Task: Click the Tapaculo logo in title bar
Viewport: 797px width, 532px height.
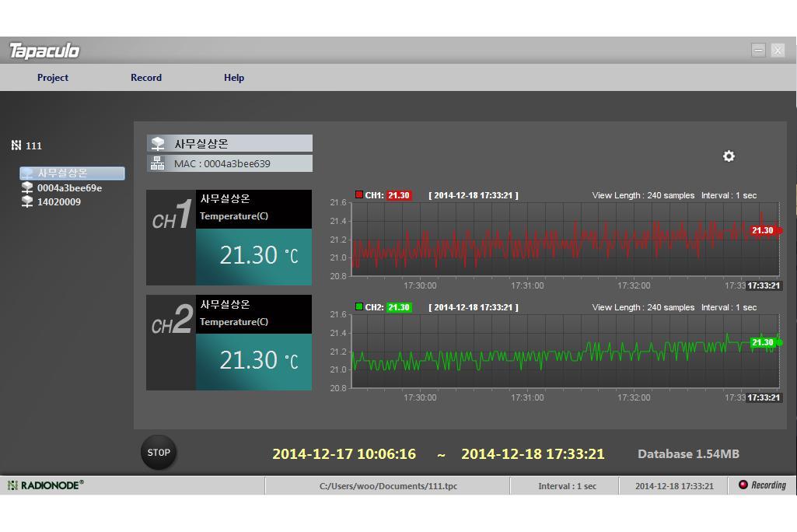Action: [x=44, y=51]
